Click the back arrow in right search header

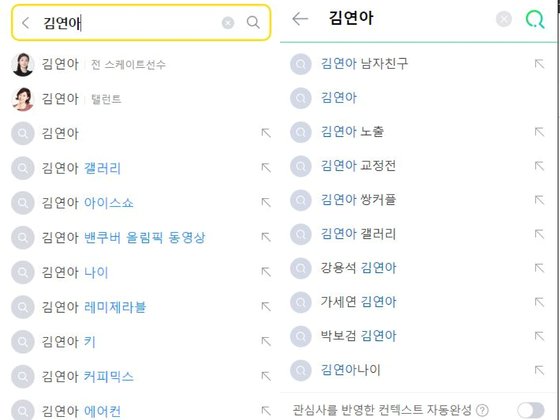click(x=300, y=19)
